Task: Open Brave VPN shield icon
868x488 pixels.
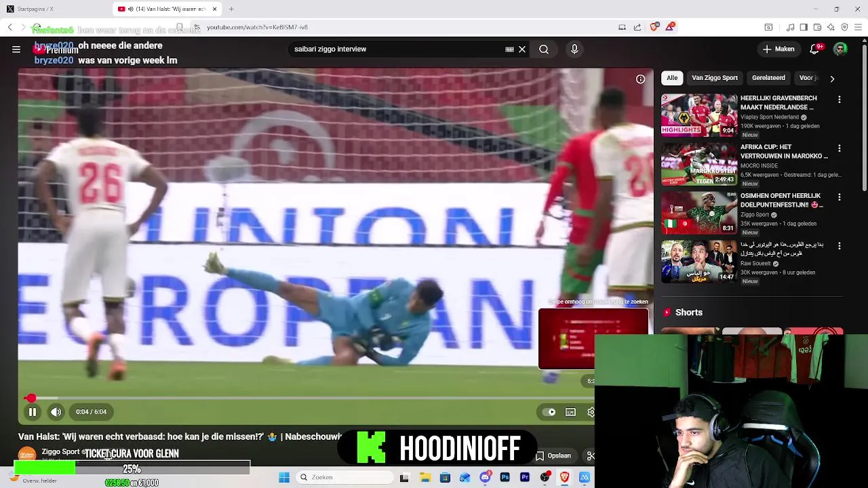Action: [x=844, y=27]
